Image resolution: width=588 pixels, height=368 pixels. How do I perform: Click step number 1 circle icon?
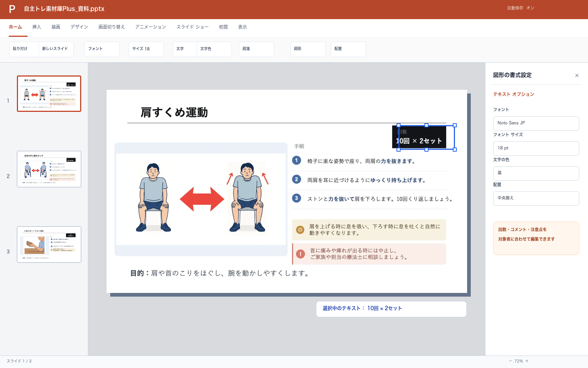pos(297,160)
